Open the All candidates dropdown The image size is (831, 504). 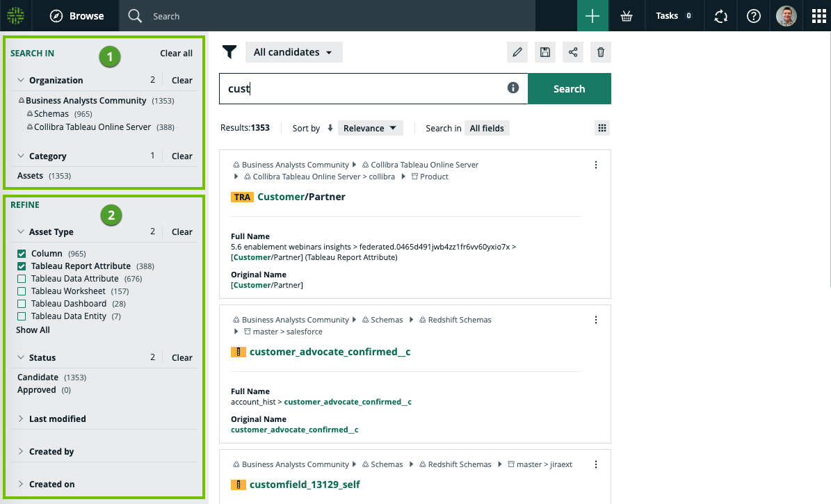point(293,52)
